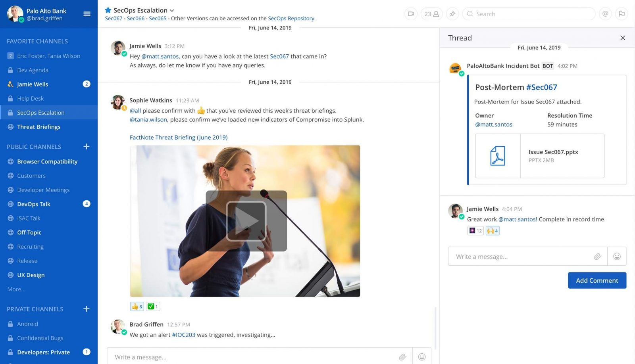635x364 pixels.
Task: Switch to the Threat Briefings channel
Action: tap(38, 126)
